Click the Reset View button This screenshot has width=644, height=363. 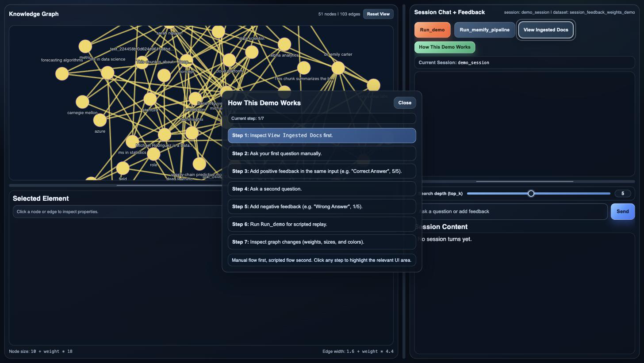[x=378, y=14]
